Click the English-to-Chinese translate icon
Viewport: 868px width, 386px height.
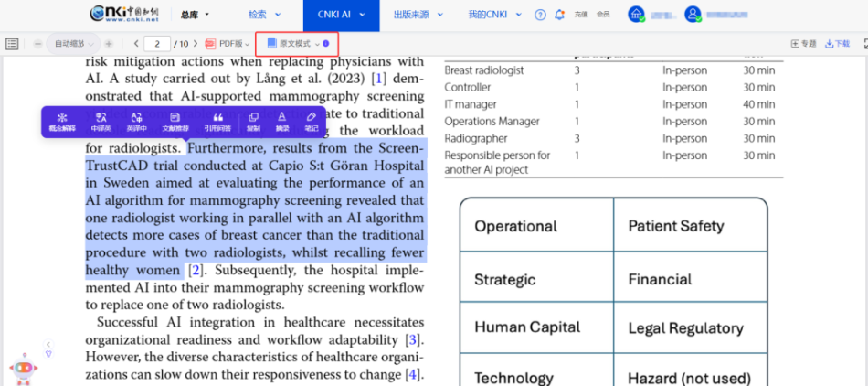click(x=137, y=121)
